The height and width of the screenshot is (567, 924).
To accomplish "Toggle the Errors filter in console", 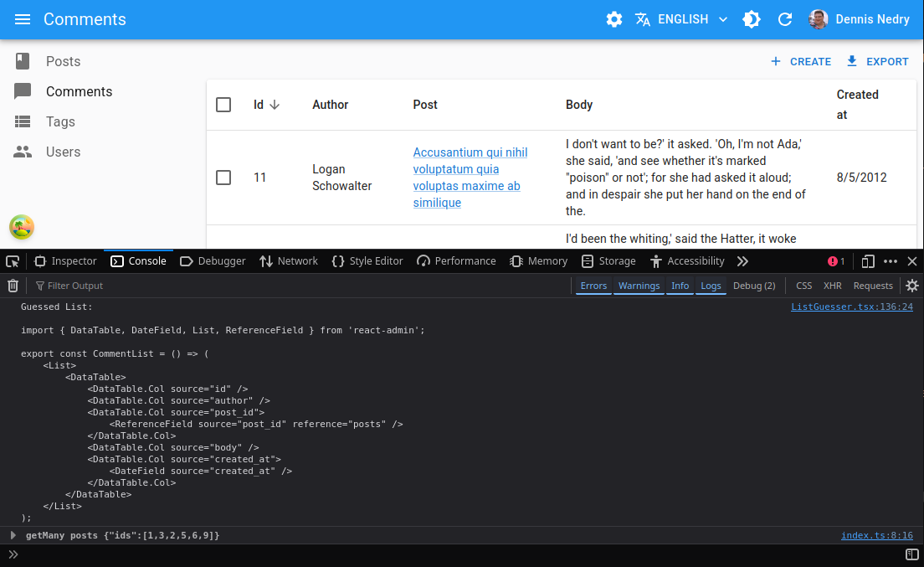I will [x=593, y=286].
